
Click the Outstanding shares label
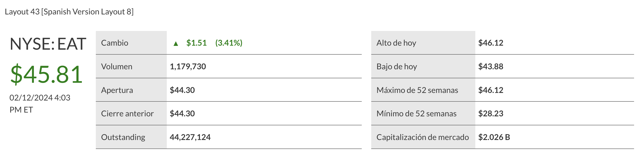(x=123, y=137)
